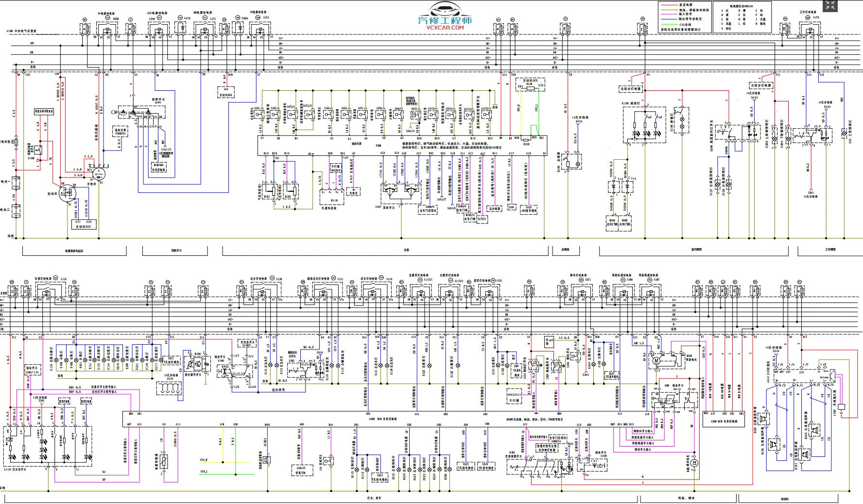Click the 20A fuse symbol on left
This screenshot has width=863, height=504.
point(16,142)
